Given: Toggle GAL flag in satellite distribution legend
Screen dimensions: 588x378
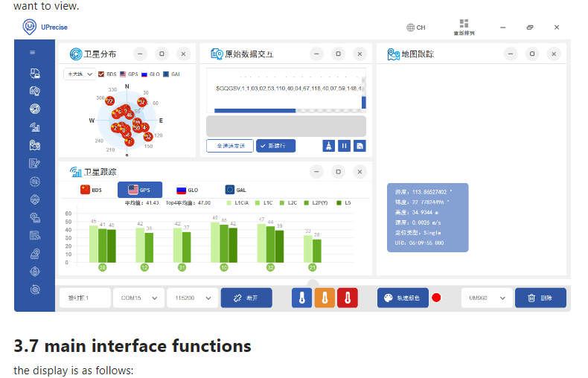Looking at the screenshot, I should click(x=166, y=74).
